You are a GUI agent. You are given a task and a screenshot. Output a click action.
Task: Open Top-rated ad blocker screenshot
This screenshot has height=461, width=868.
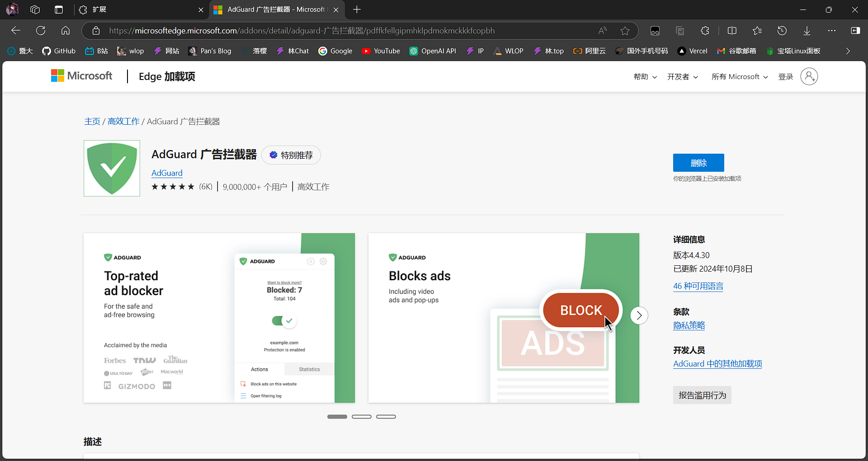point(219,318)
